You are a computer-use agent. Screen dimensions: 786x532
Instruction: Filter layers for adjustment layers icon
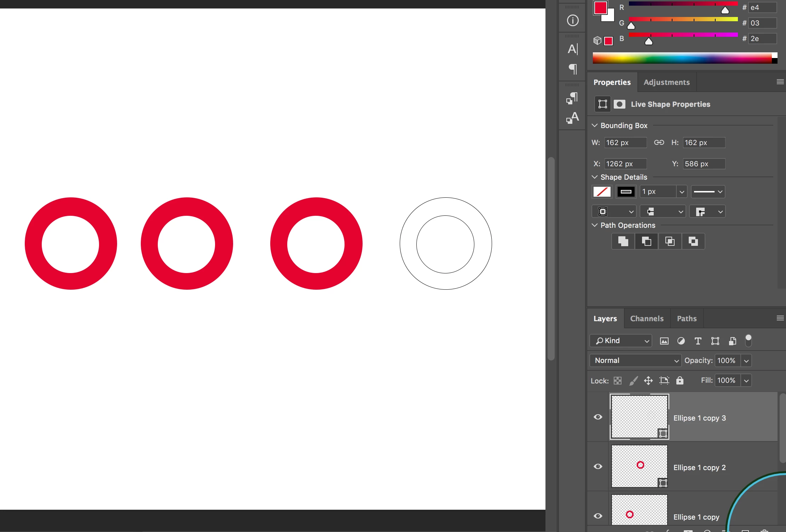681,341
